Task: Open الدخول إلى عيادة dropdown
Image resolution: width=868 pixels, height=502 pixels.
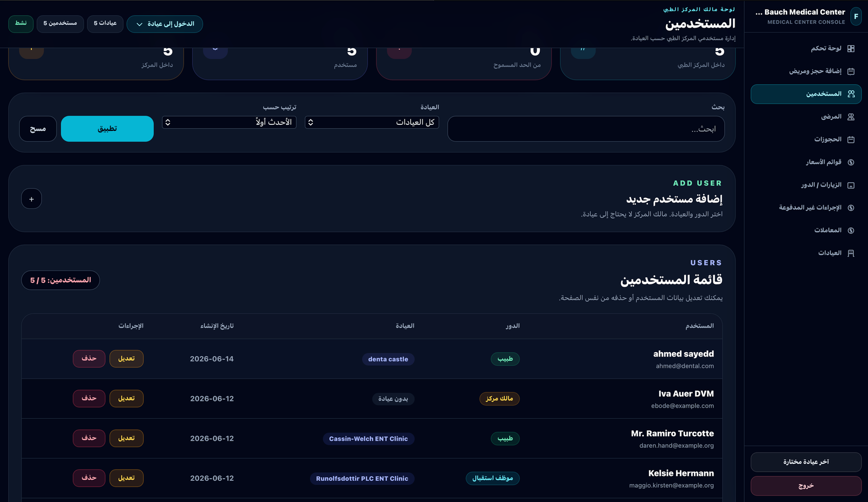Action: tap(165, 24)
